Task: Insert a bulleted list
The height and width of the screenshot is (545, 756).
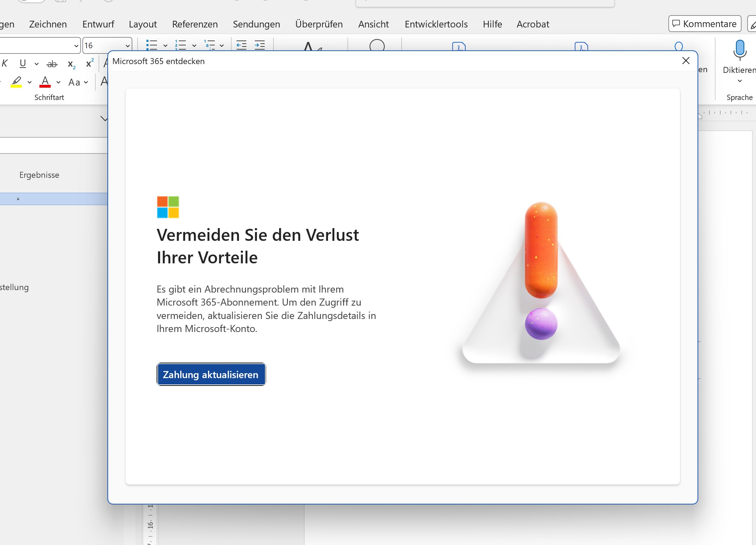Action: pyautogui.click(x=152, y=45)
